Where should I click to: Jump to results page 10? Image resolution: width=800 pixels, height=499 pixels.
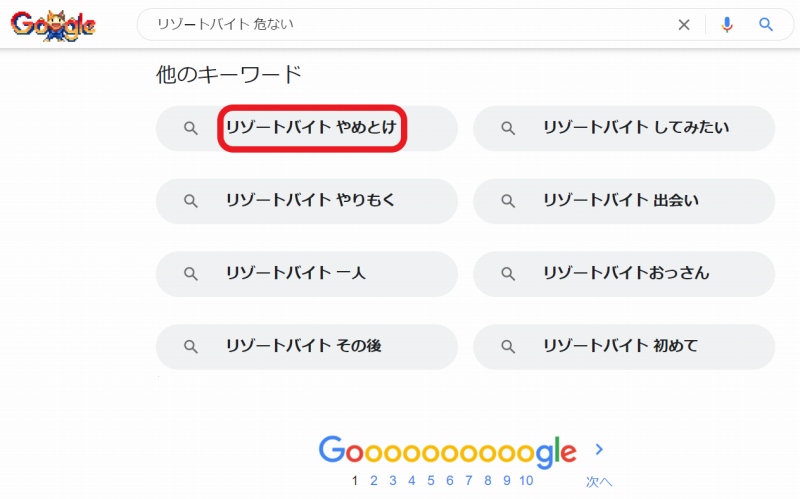(526, 481)
